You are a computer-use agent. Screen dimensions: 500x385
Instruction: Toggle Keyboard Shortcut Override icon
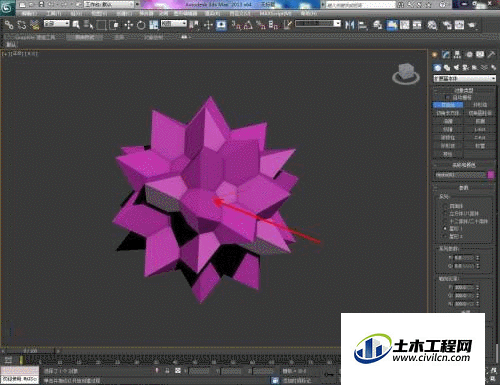(221, 25)
